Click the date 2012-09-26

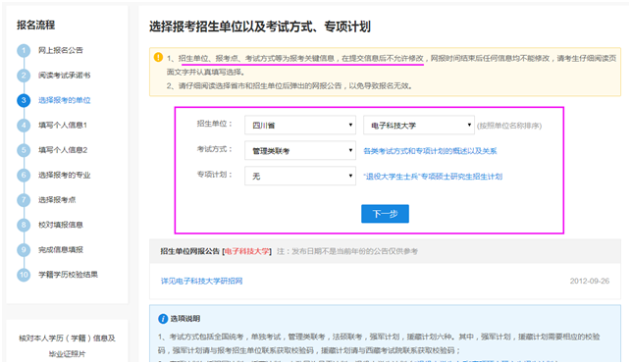tap(590, 282)
